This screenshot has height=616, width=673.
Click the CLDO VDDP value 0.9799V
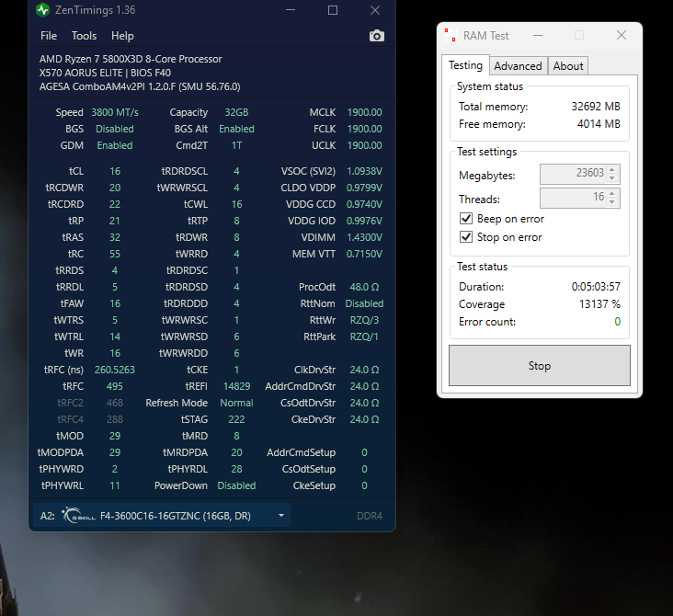click(x=364, y=188)
